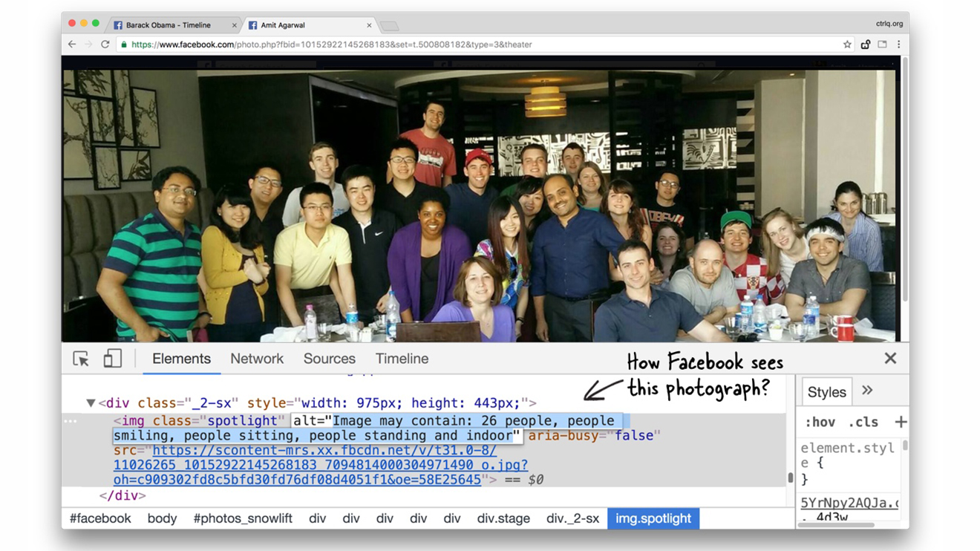
Task: Go forward with the browser forward arrow
Action: click(x=88, y=45)
